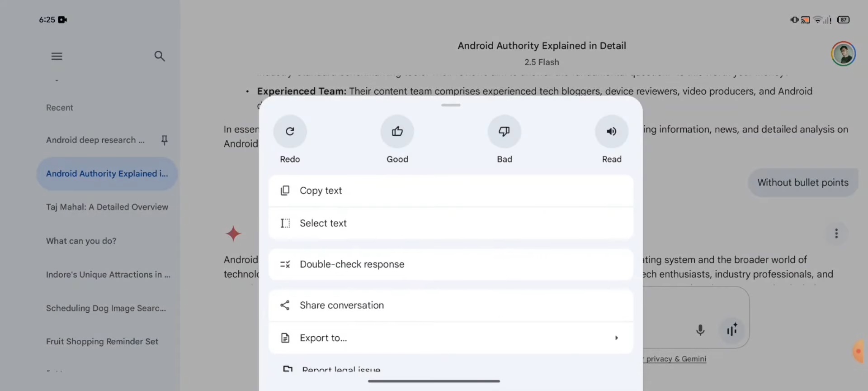868x391 pixels.
Task: Expand the Export to submenu arrow
Action: pos(616,338)
